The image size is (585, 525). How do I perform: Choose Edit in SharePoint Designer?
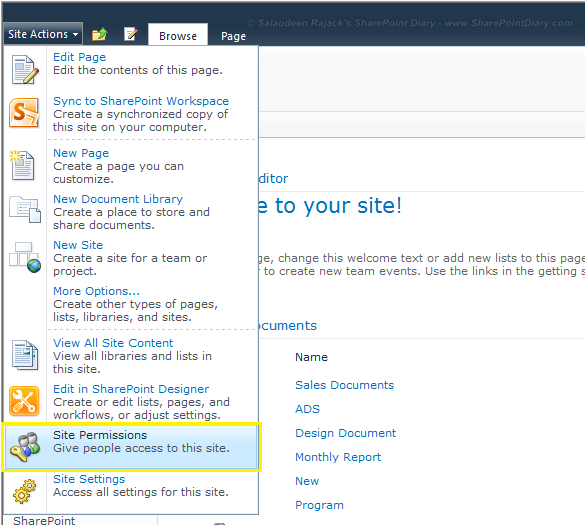click(x=131, y=389)
